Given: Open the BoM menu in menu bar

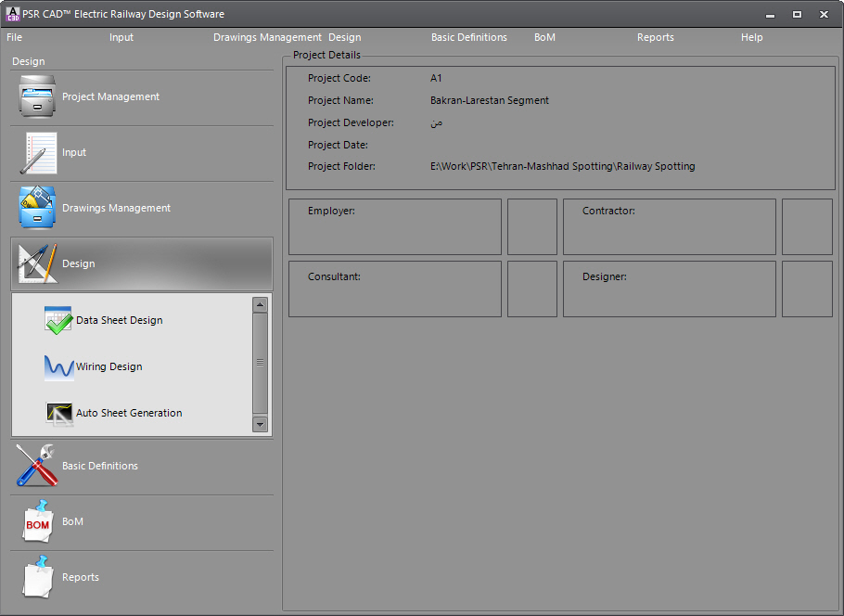Looking at the screenshot, I should 544,37.
